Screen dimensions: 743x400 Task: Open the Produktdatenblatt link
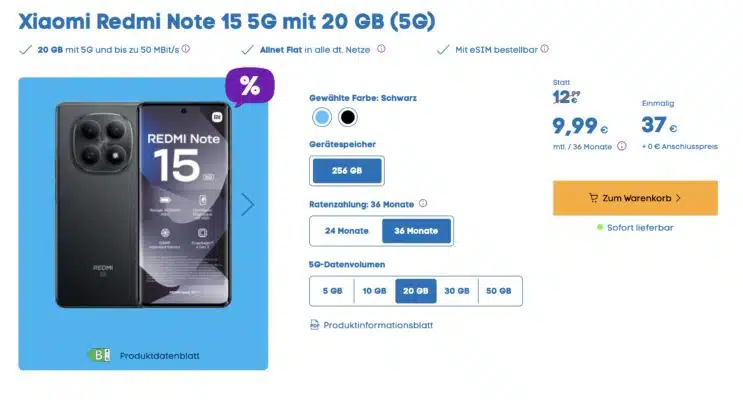tap(159, 356)
